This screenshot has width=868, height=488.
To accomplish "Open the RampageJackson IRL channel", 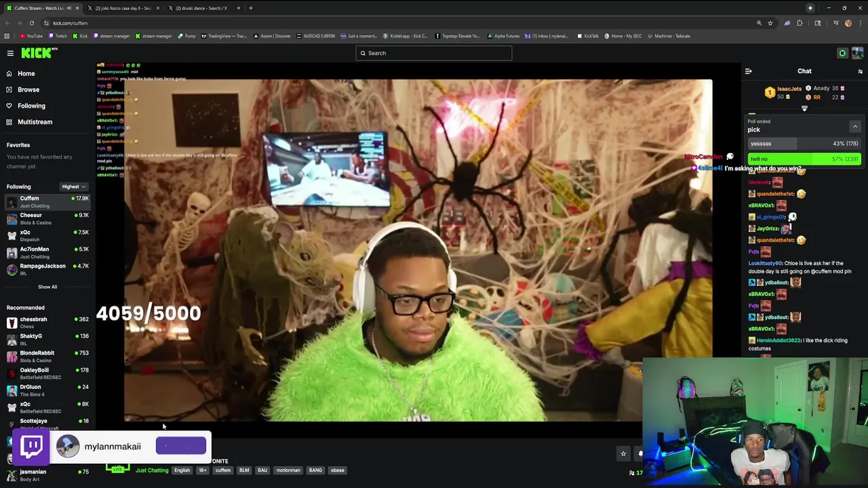I will 47,269.
